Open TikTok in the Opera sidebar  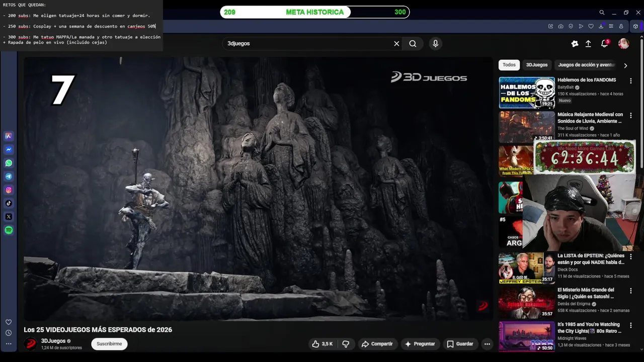pos(9,203)
